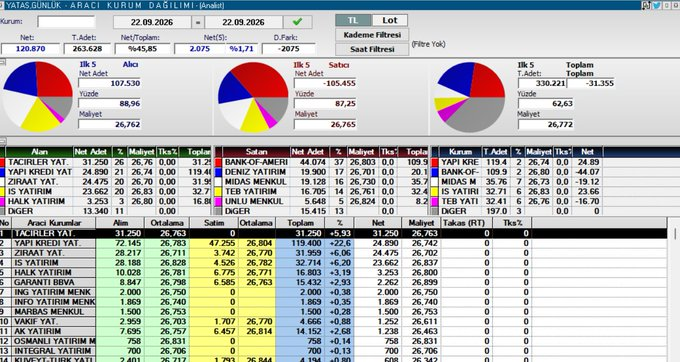Sort by Alan column header
680x362 pixels.
(x=39, y=152)
